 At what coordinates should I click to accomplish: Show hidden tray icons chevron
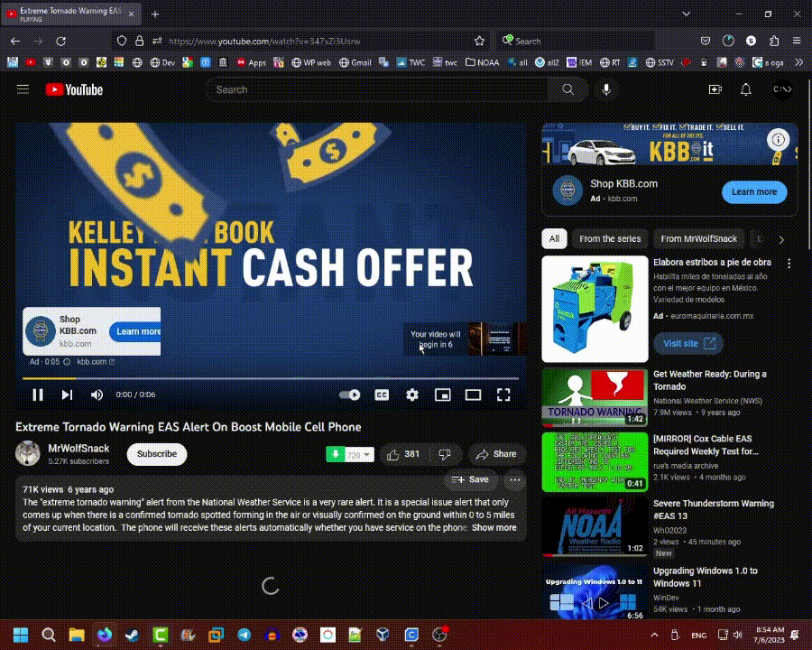[x=655, y=635]
